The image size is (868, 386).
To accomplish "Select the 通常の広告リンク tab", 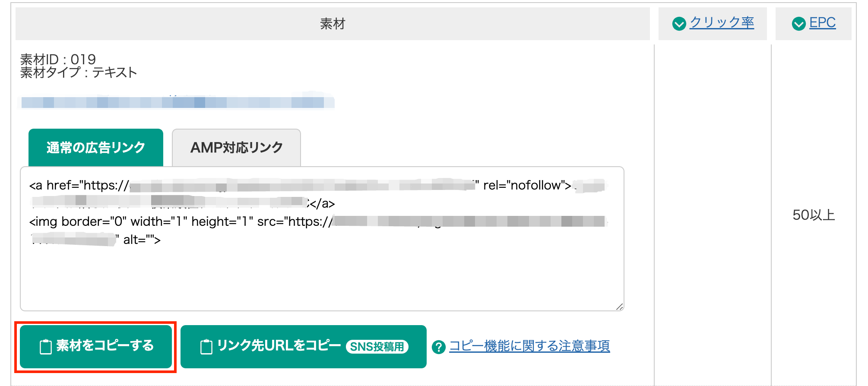I will tap(96, 147).
